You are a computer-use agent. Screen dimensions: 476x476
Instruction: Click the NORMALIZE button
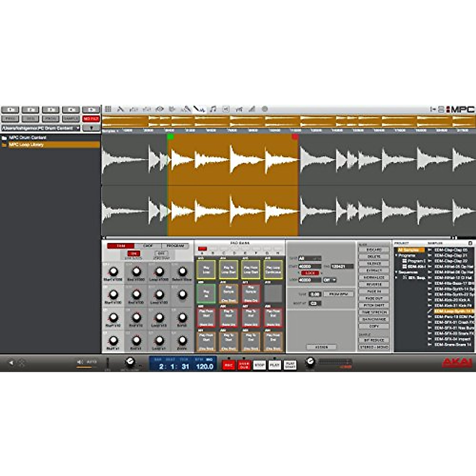tap(374, 278)
